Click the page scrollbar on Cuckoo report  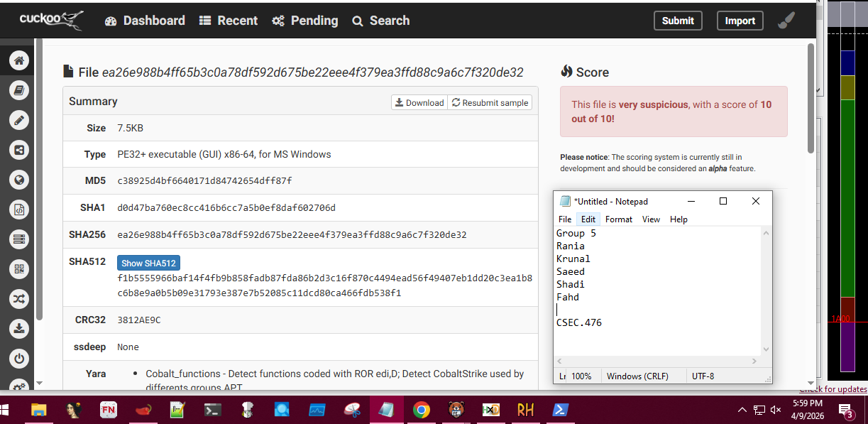(x=811, y=98)
